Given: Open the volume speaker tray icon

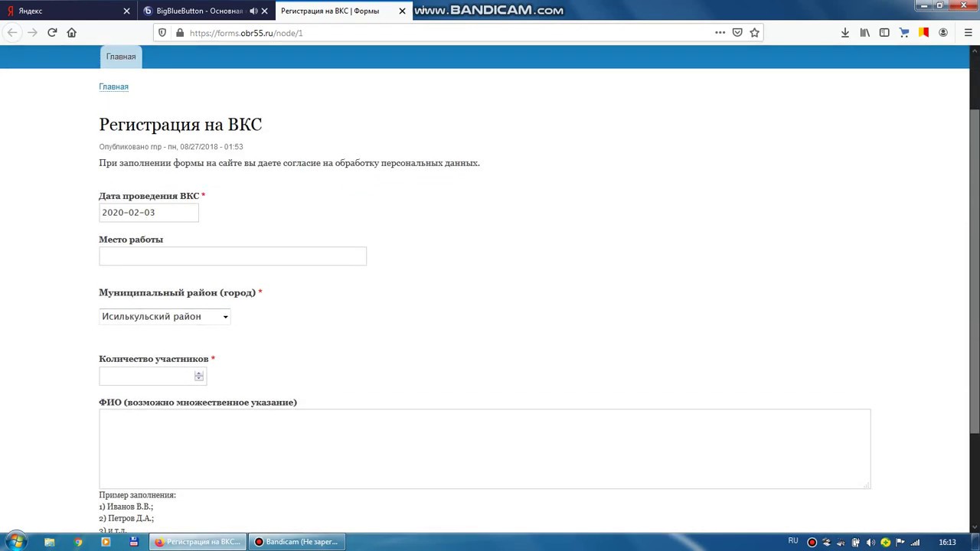Looking at the screenshot, I should point(871,543).
